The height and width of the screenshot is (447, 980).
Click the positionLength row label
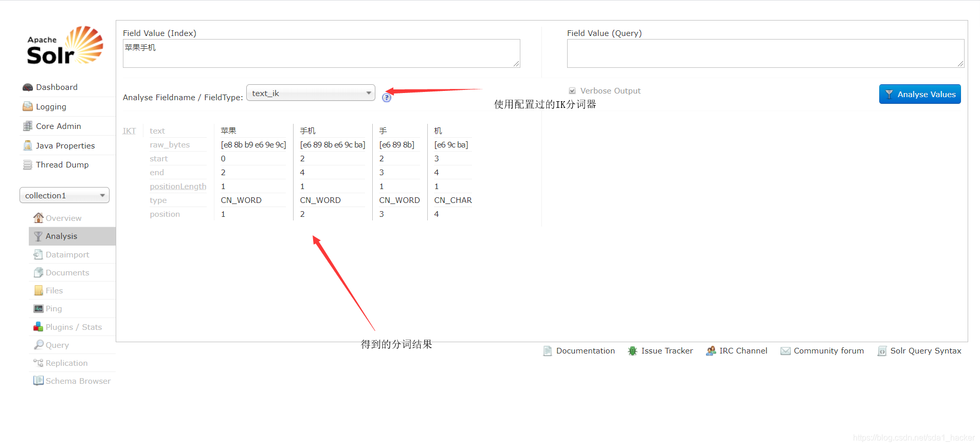click(x=178, y=187)
